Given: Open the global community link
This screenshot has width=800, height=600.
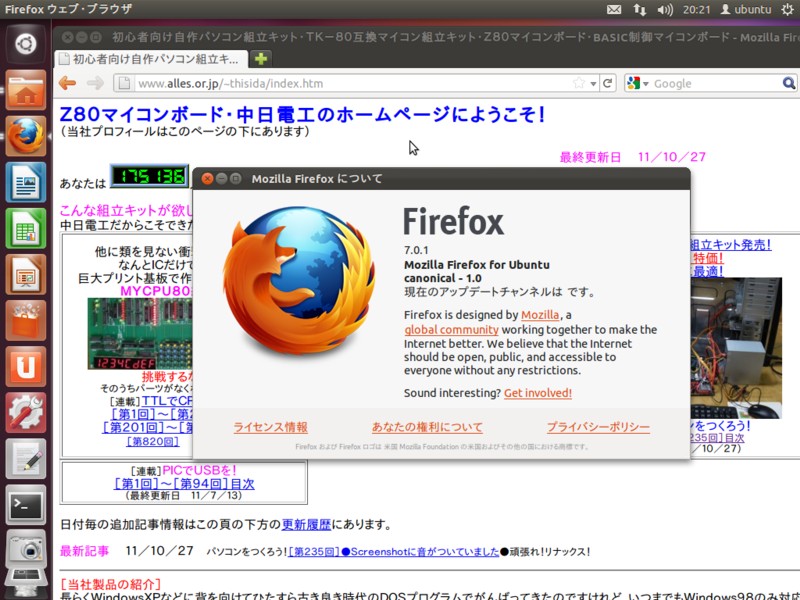Looking at the screenshot, I should point(451,330).
